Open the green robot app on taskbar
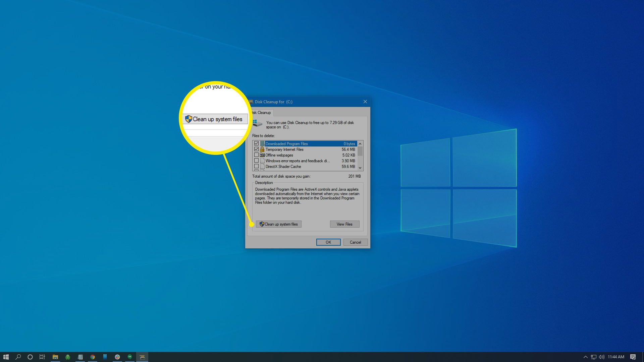The image size is (644, 362). 68,357
